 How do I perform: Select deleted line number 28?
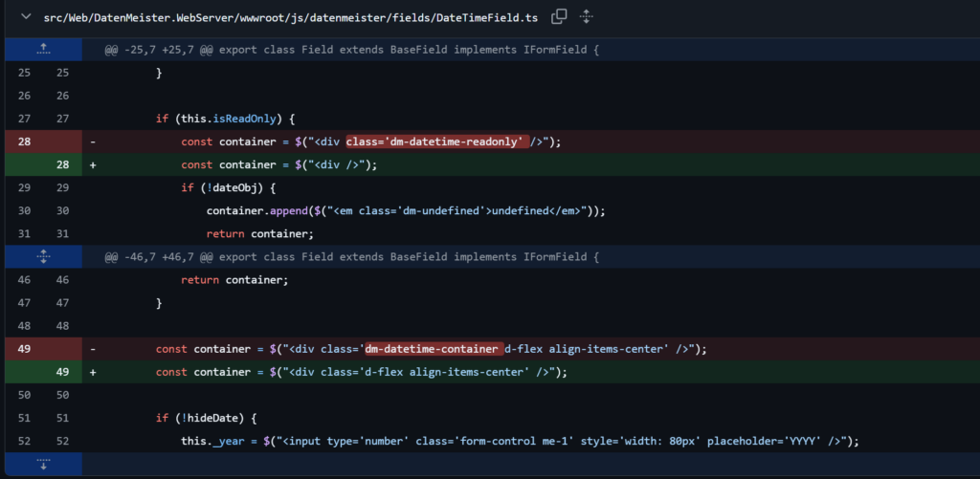24,142
